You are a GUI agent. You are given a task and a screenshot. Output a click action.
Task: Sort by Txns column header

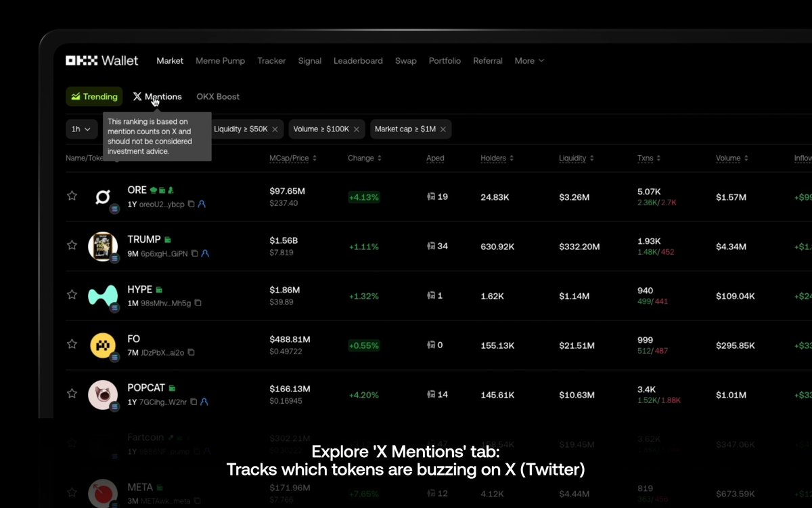[x=649, y=158]
